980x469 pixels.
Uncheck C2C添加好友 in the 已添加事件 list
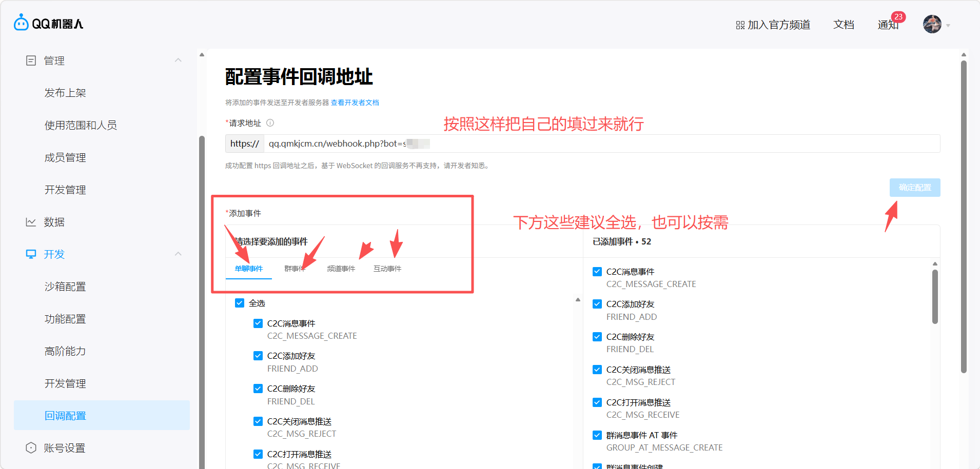click(x=597, y=304)
